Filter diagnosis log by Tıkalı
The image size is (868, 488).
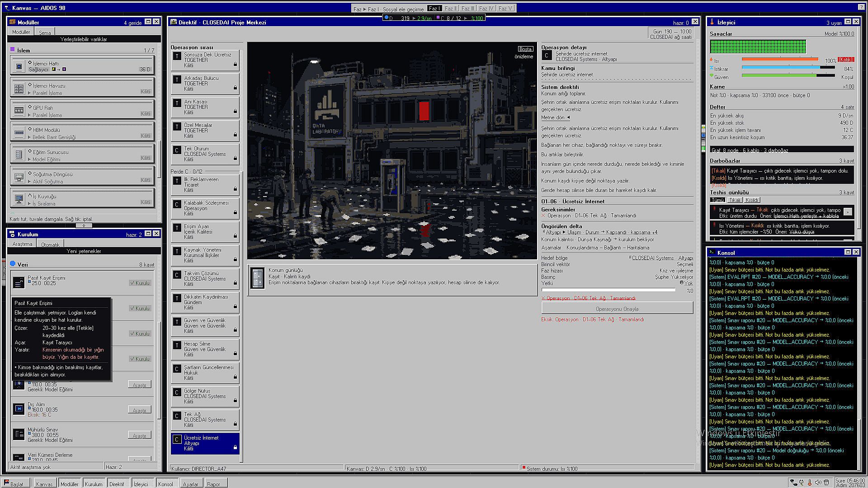point(735,200)
